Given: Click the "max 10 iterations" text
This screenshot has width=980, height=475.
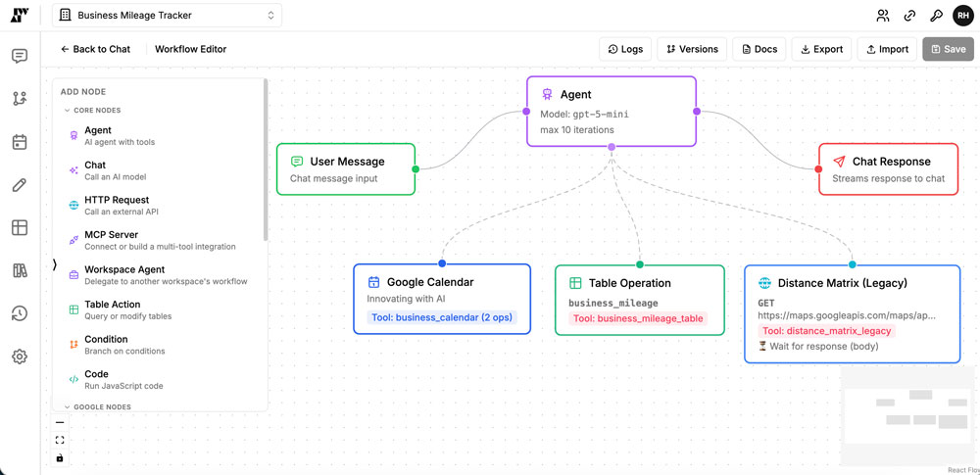Looking at the screenshot, I should [577, 130].
